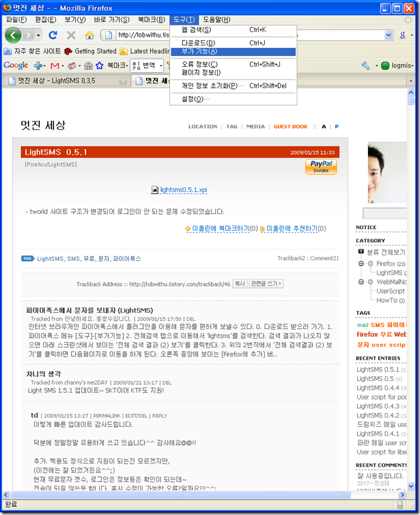Open the search engine selector dropdown arrow

[411, 35]
